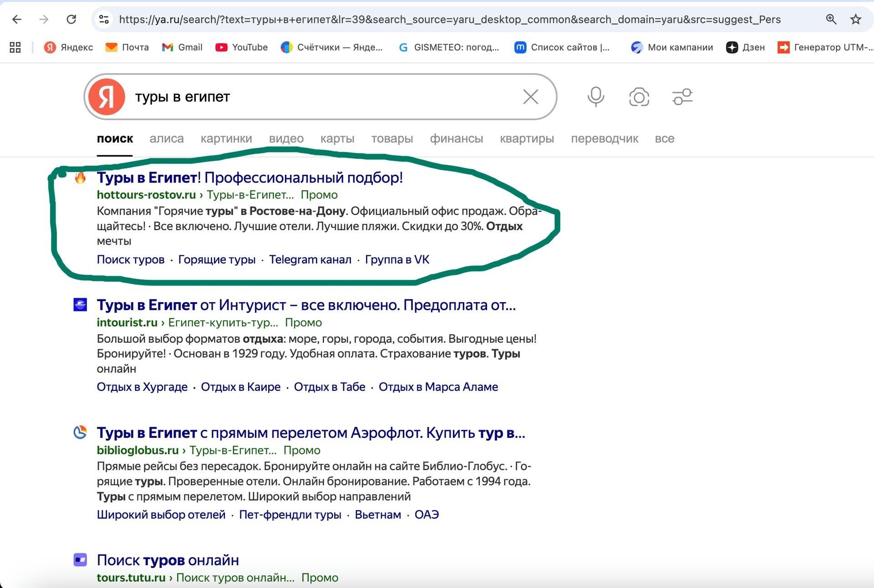Expand the все search categories menu
The width and height of the screenshot is (874, 588).
coord(664,139)
